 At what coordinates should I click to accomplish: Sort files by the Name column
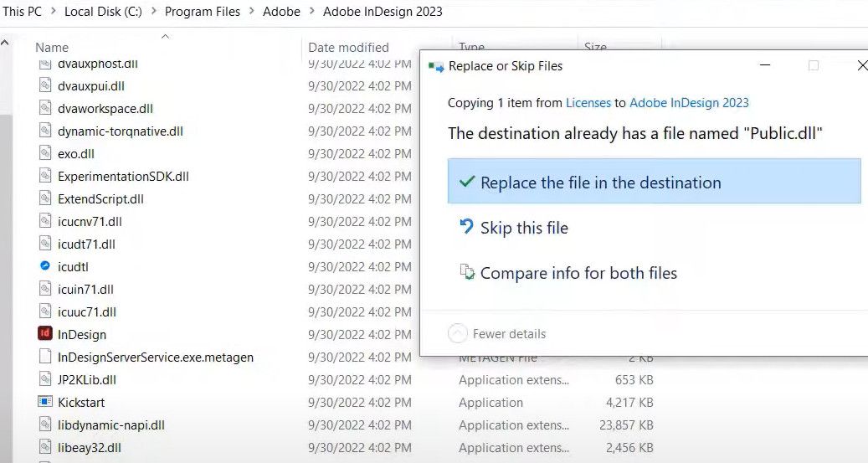[x=52, y=48]
